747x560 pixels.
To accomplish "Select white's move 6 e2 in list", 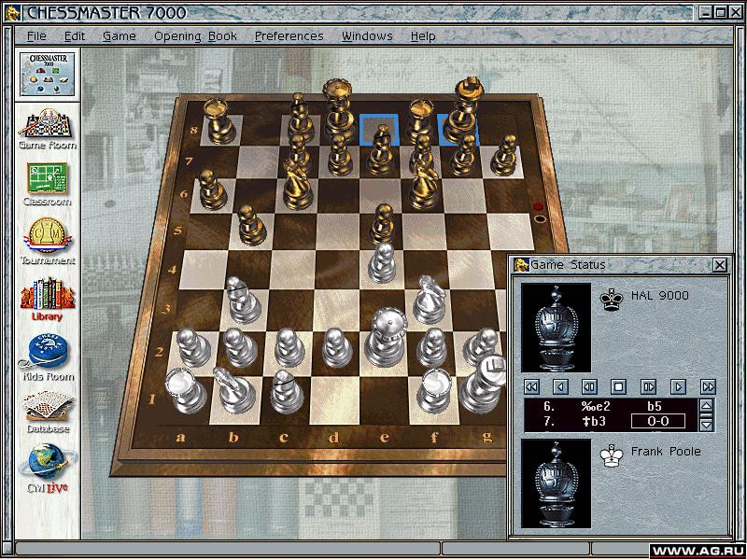I will tap(594, 407).
